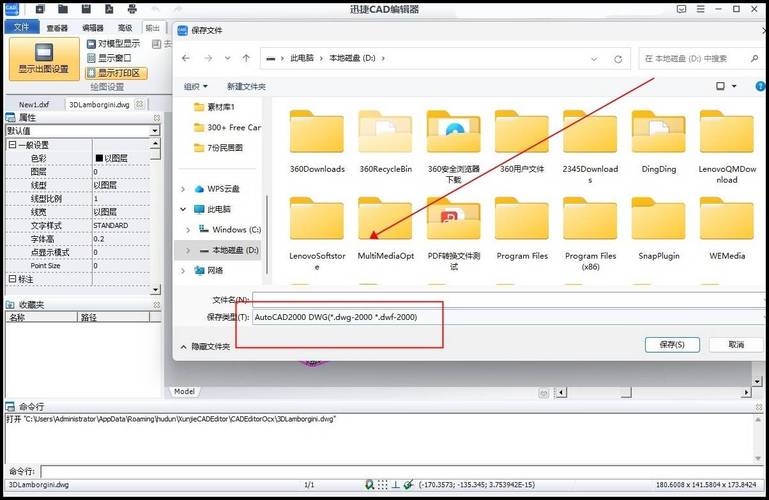
Task: Open the 文件 menu
Action: point(21,27)
